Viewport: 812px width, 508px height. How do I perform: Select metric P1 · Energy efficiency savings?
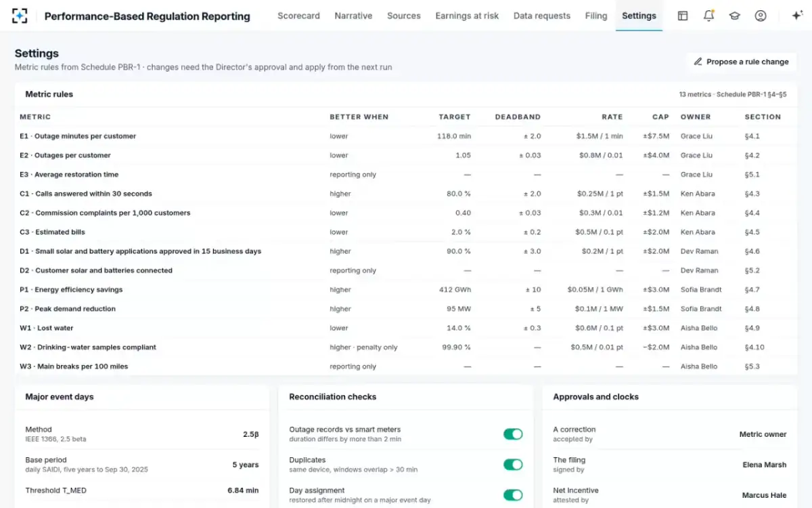point(71,289)
